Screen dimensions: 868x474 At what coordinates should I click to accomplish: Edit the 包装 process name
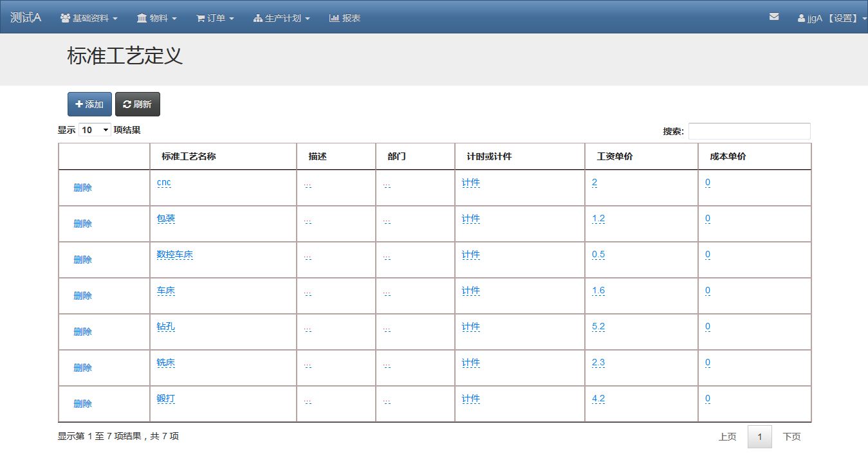click(166, 219)
